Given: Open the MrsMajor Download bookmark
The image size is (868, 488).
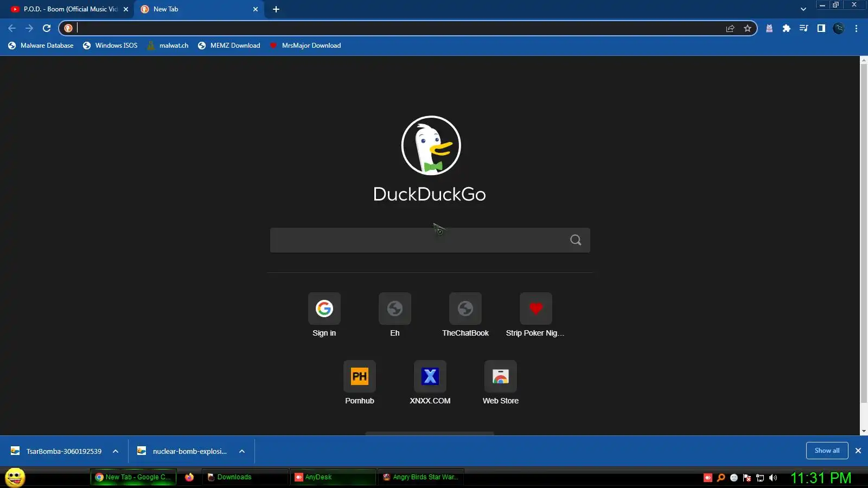Looking at the screenshot, I should click(305, 46).
